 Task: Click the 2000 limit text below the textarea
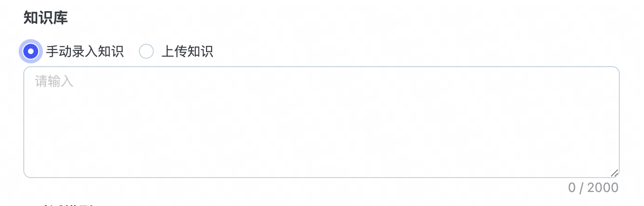pyautogui.click(x=603, y=188)
